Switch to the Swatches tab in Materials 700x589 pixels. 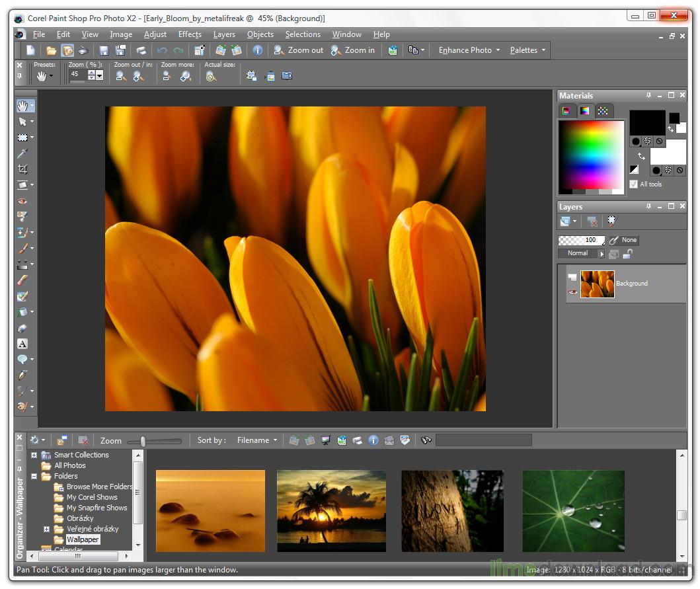click(x=603, y=111)
